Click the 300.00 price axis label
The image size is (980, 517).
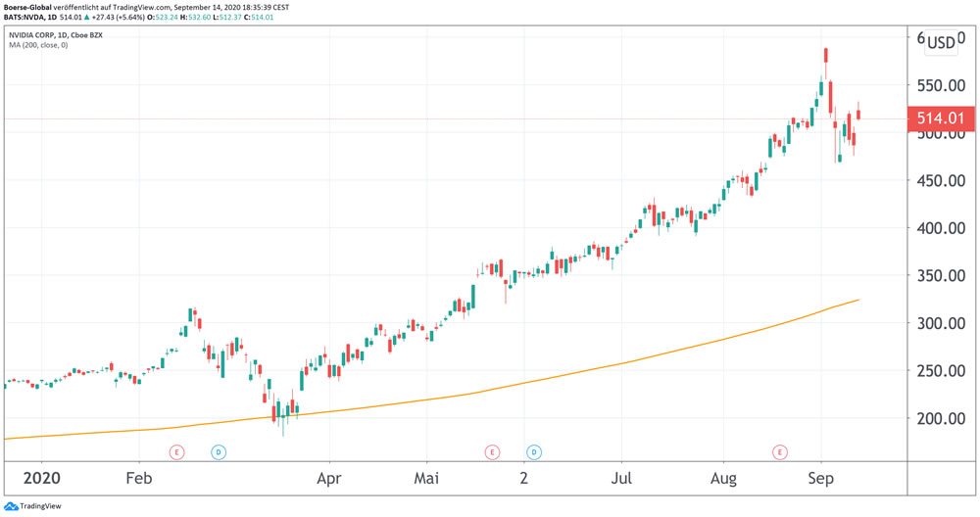pos(941,323)
